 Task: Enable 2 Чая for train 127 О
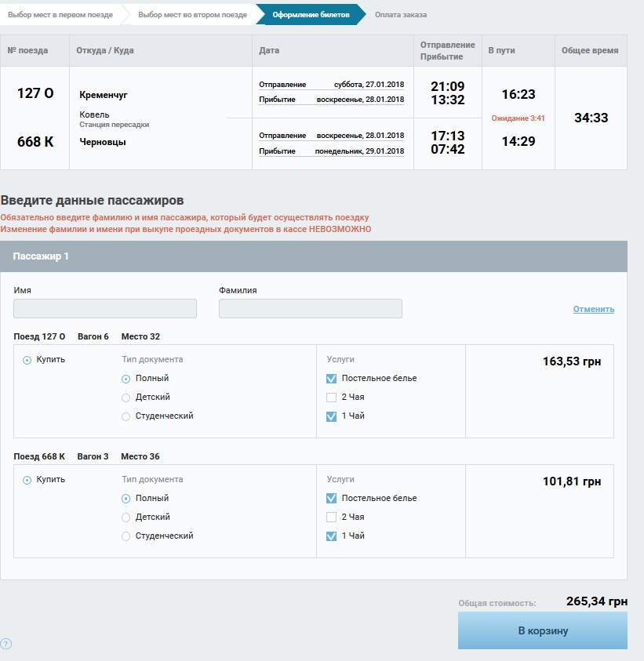pos(331,398)
